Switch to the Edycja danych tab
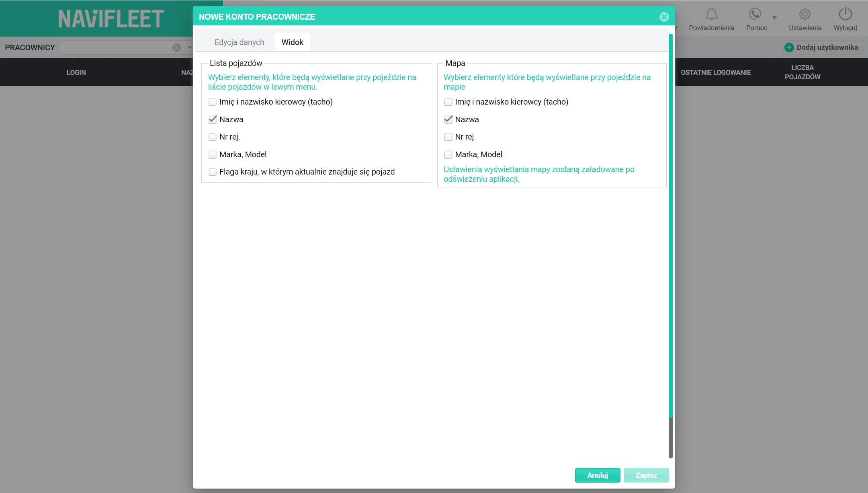Image resolution: width=868 pixels, height=493 pixels. coord(240,42)
